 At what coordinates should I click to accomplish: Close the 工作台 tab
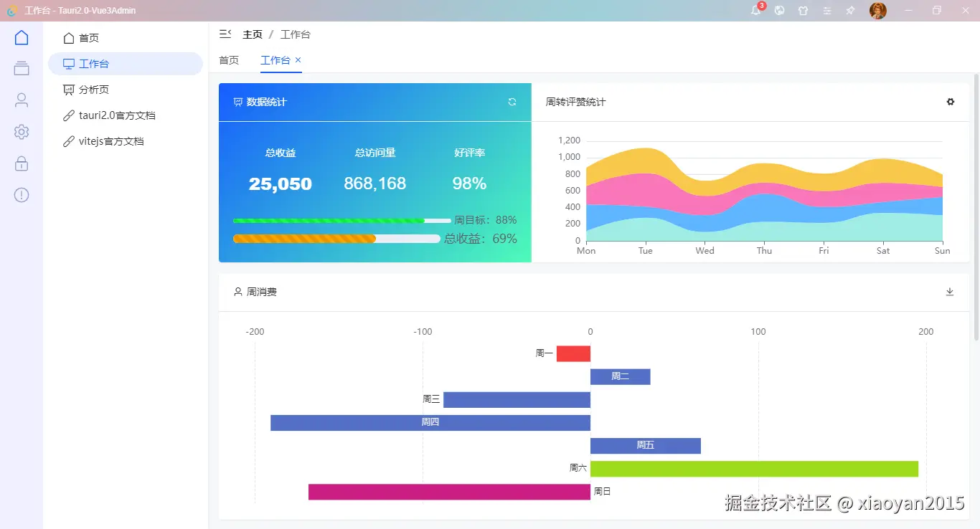coord(298,60)
